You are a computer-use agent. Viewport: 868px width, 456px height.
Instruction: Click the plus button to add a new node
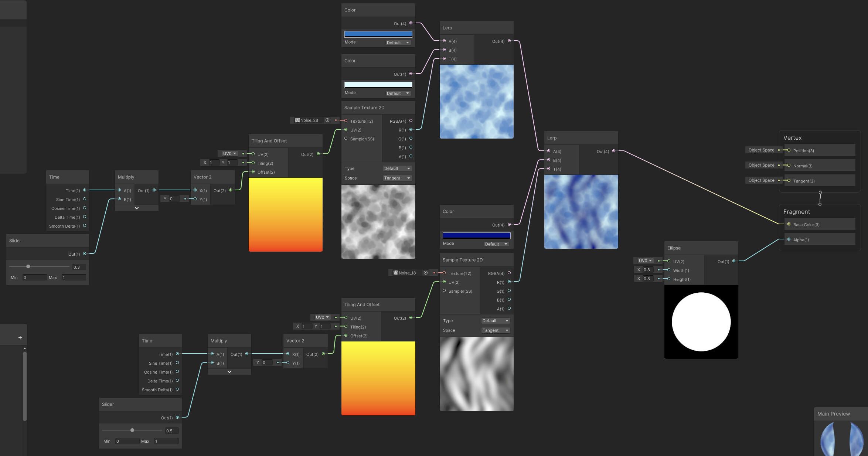[19, 337]
